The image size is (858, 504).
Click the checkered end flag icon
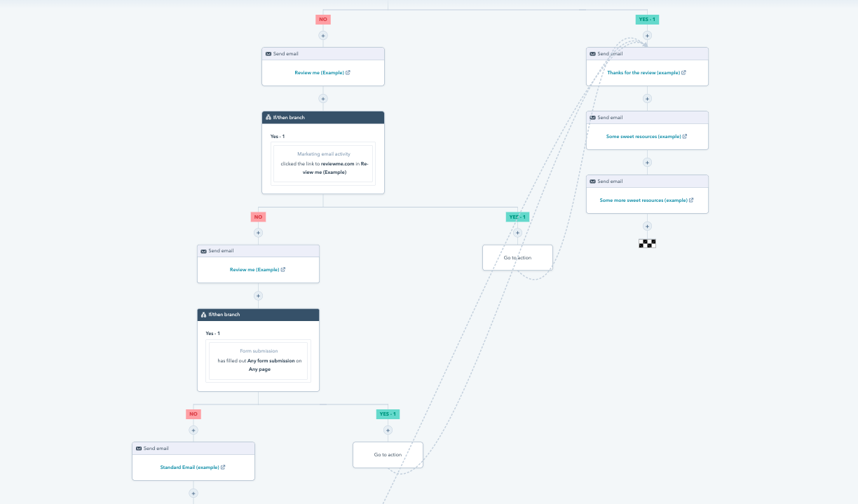point(647,244)
